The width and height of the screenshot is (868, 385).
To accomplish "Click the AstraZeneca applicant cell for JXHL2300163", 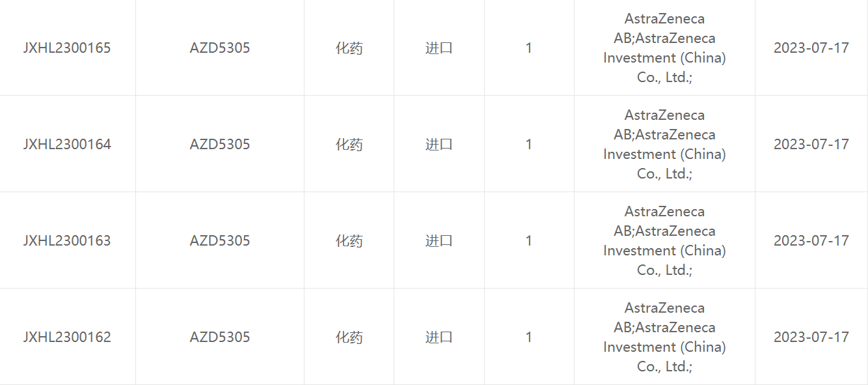I will 664,241.
